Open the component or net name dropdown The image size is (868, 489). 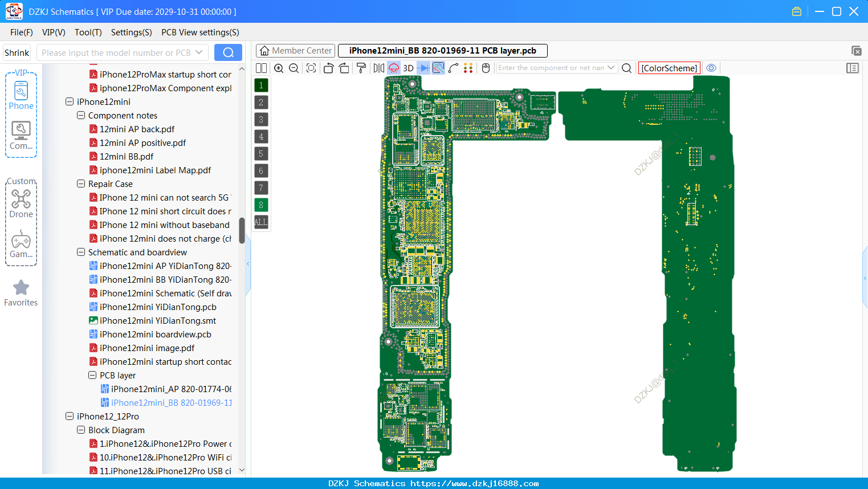pyautogui.click(x=611, y=68)
